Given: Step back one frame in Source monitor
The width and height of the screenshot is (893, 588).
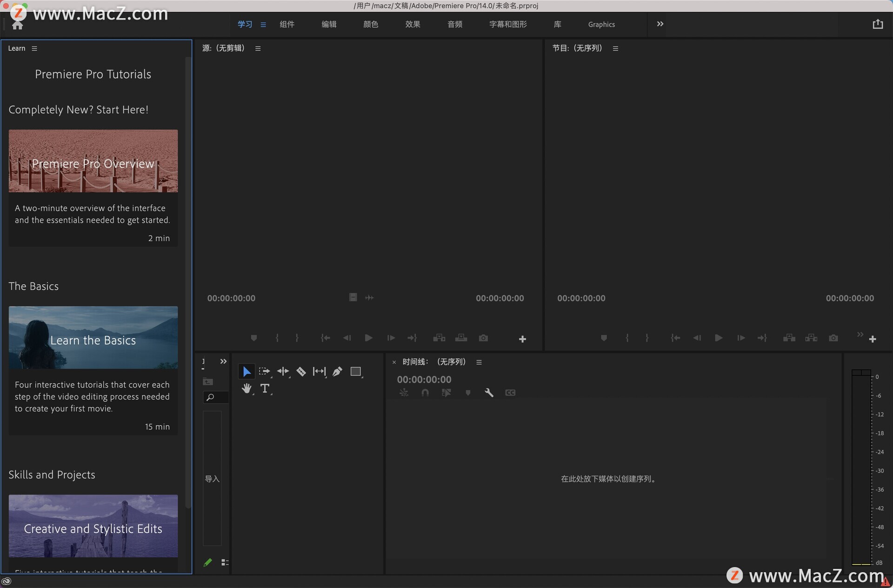Looking at the screenshot, I should pyautogui.click(x=347, y=338).
